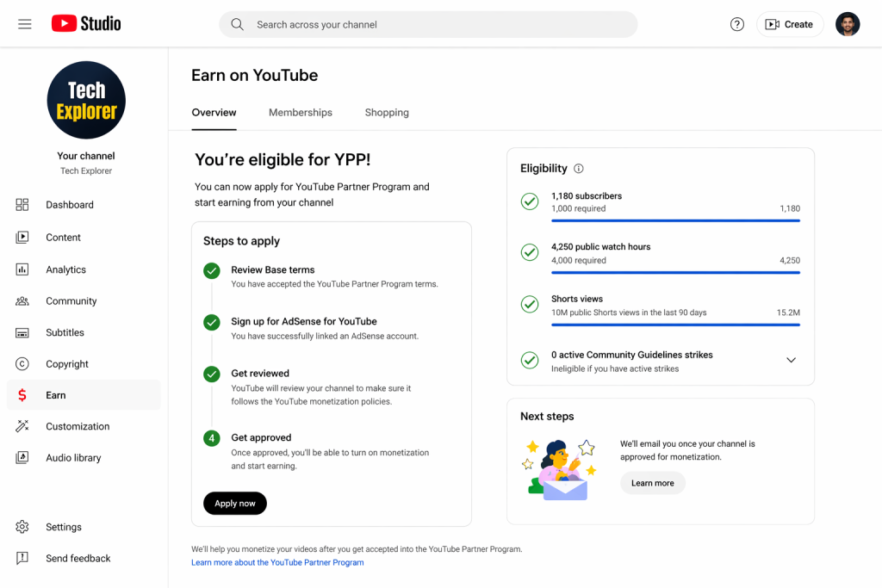Click the step 4 Get approved badge

tap(212, 438)
